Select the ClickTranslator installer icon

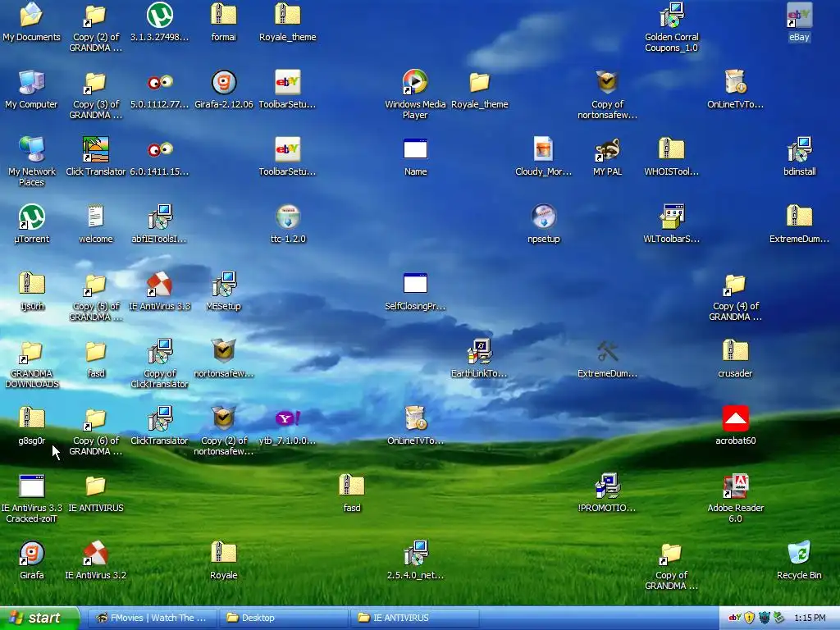click(160, 418)
